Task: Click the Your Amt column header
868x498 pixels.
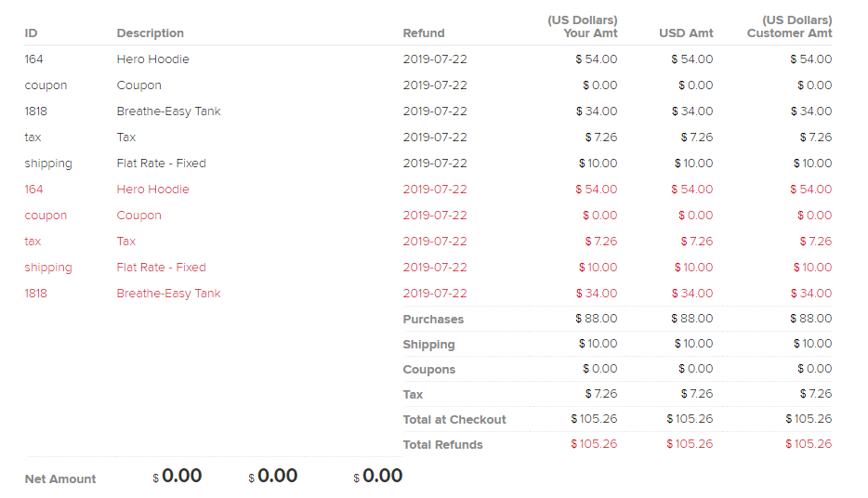Action: point(583,27)
